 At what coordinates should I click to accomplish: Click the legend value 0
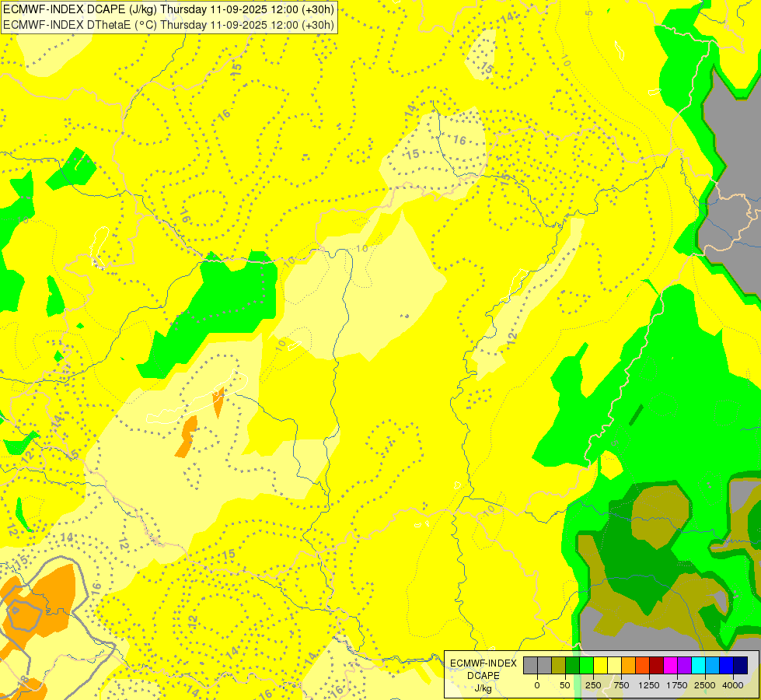point(537,685)
